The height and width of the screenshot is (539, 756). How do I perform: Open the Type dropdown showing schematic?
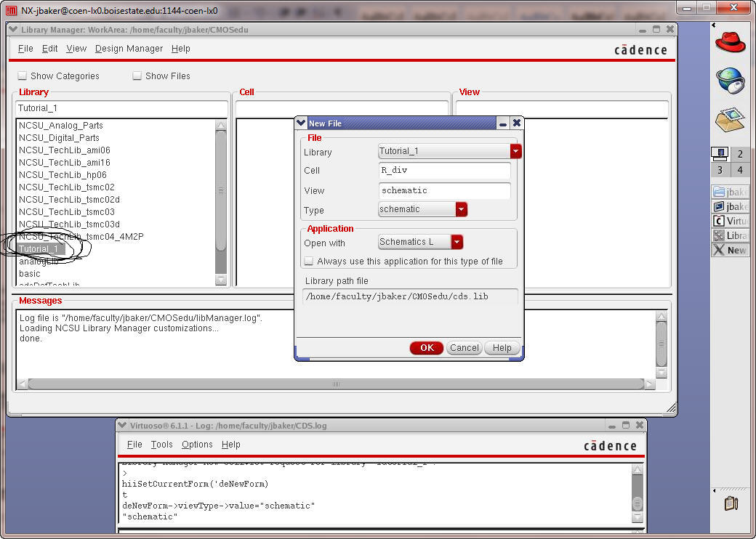click(x=461, y=209)
